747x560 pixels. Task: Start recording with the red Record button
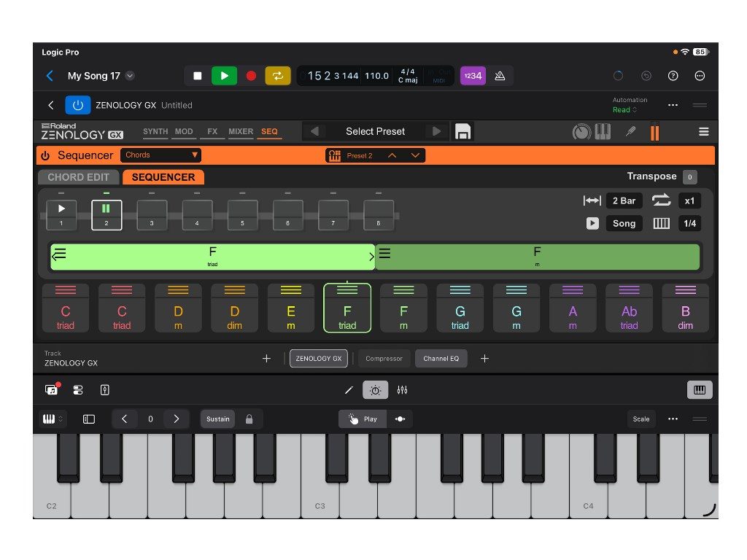pos(251,76)
